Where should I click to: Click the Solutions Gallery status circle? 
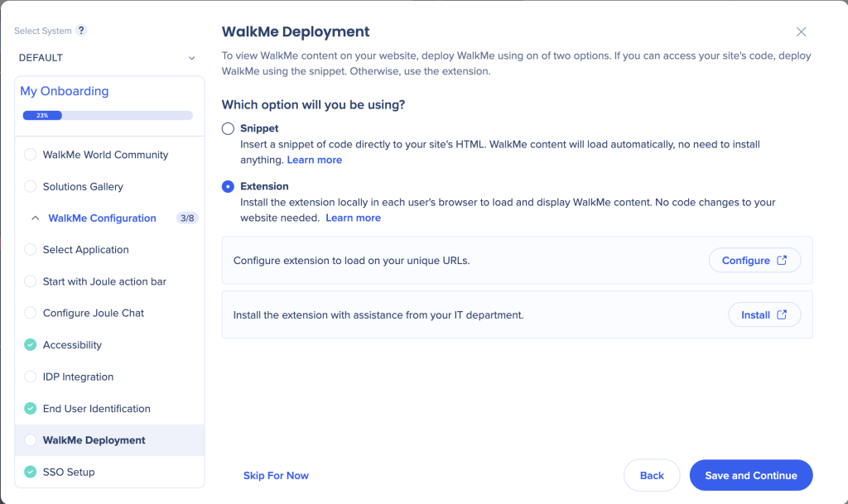tap(31, 187)
